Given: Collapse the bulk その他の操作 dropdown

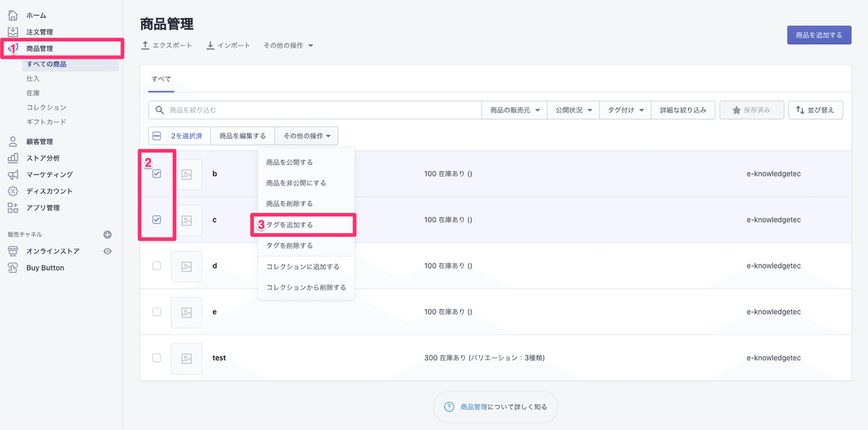Looking at the screenshot, I should pyautogui.click(x=307, y=135).
